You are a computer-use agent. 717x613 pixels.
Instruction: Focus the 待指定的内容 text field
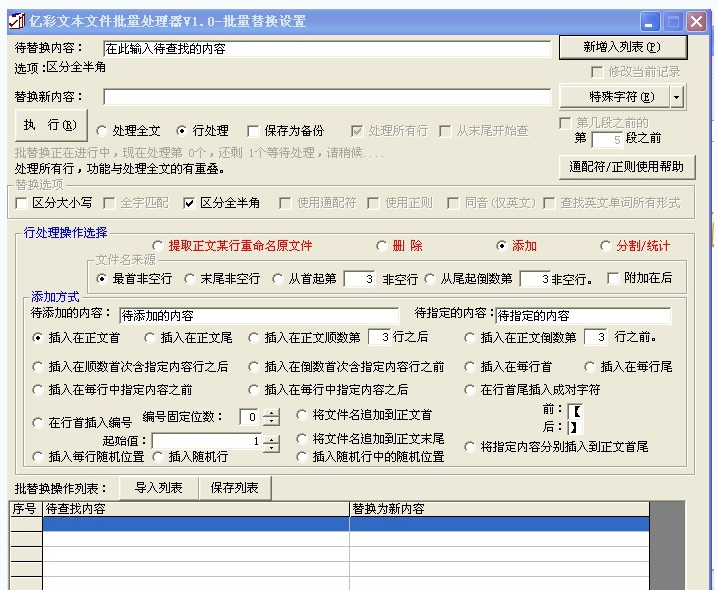[x=583, y=315]
